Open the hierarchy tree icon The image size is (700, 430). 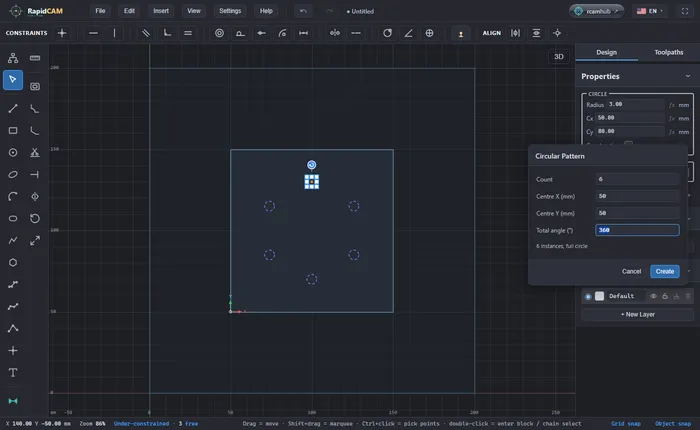(x=13, y=58)
